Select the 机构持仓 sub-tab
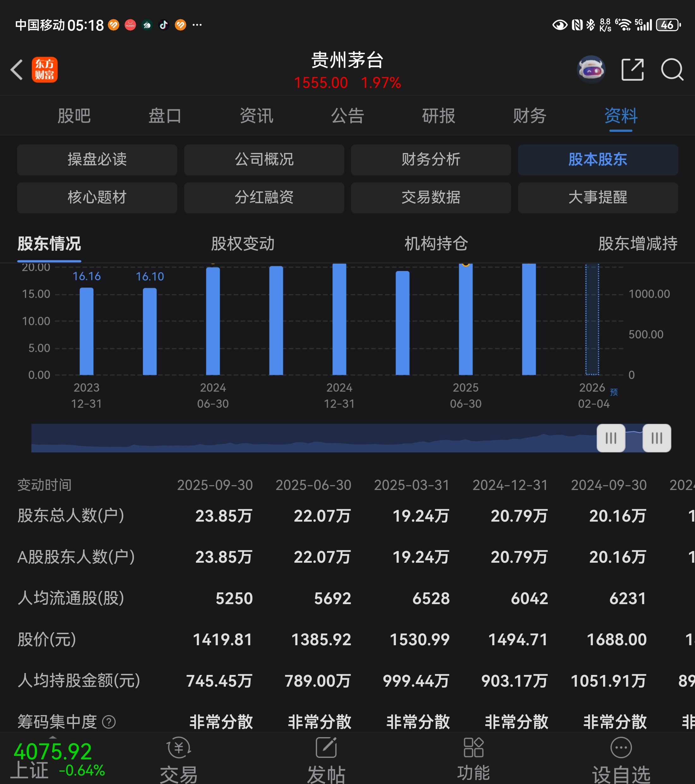This screenshot has width=695, height=784. click(436, 243)
